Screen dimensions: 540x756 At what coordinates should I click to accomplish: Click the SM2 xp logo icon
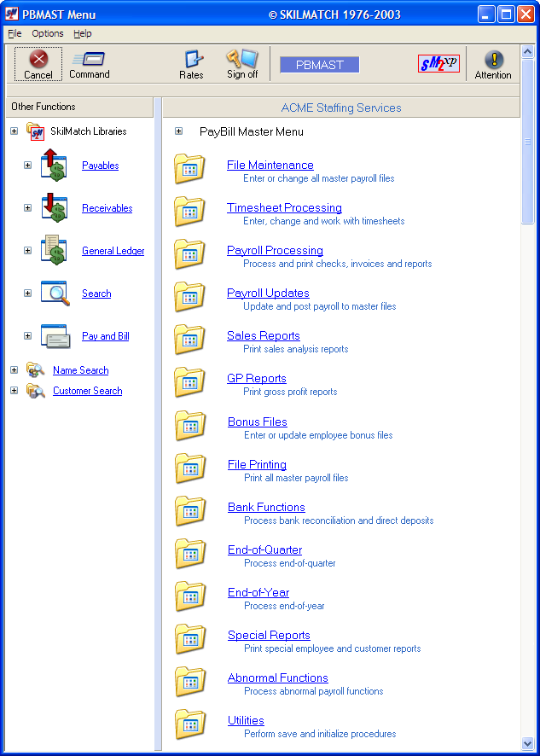pos(438,64)
